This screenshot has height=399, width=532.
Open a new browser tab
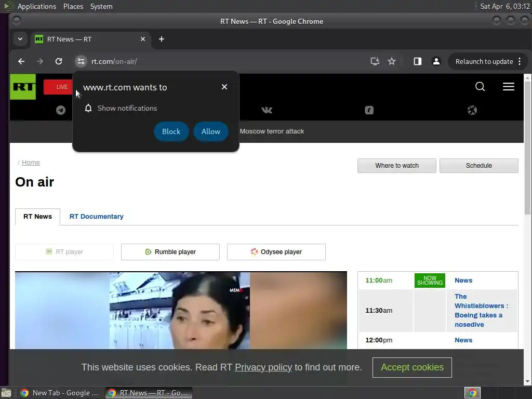162,39
